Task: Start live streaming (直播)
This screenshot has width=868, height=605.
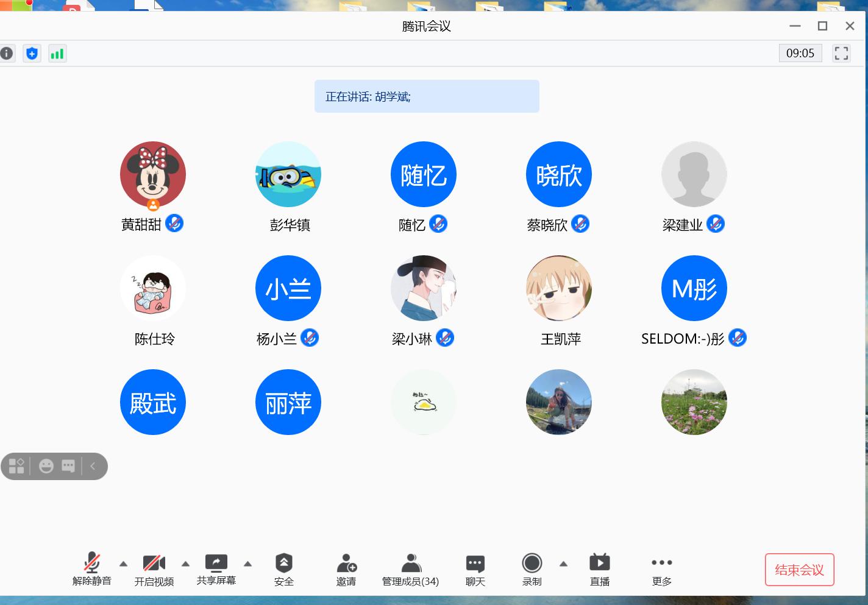Action: (x=600, y=569)
